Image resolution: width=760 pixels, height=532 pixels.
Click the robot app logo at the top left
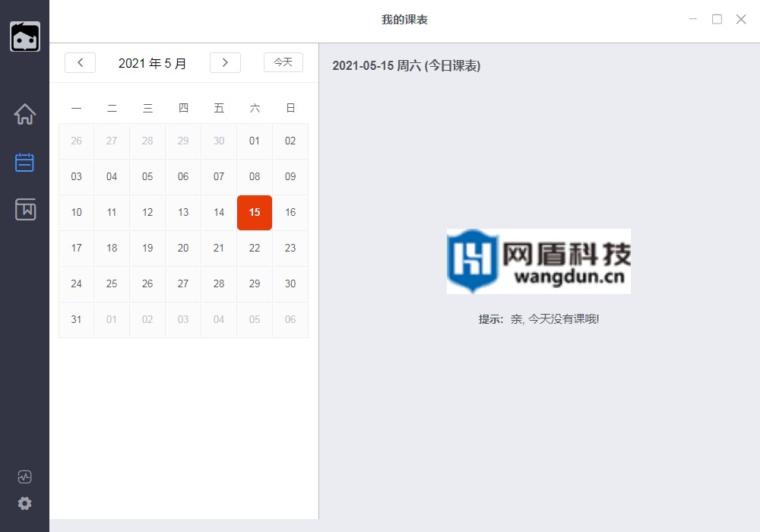click(x=25, y=36)
